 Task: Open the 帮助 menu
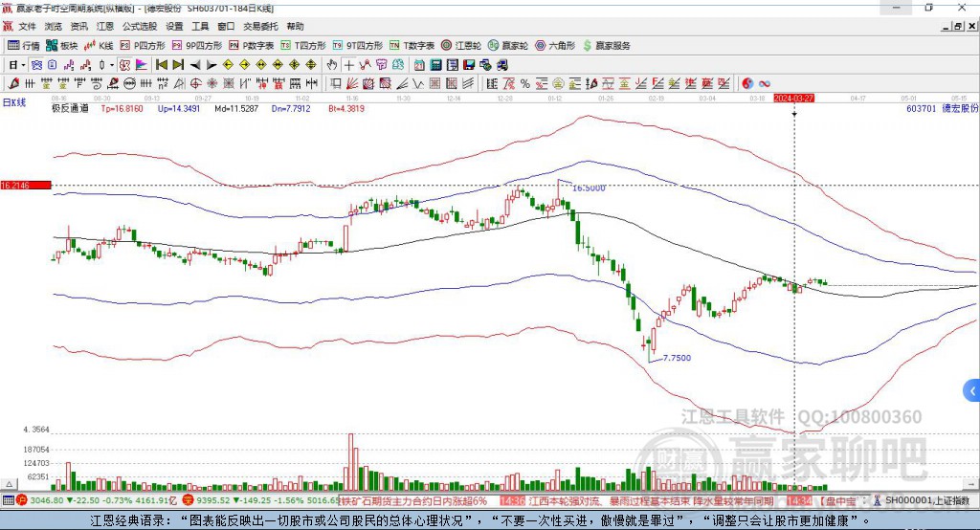click(295, 26)
